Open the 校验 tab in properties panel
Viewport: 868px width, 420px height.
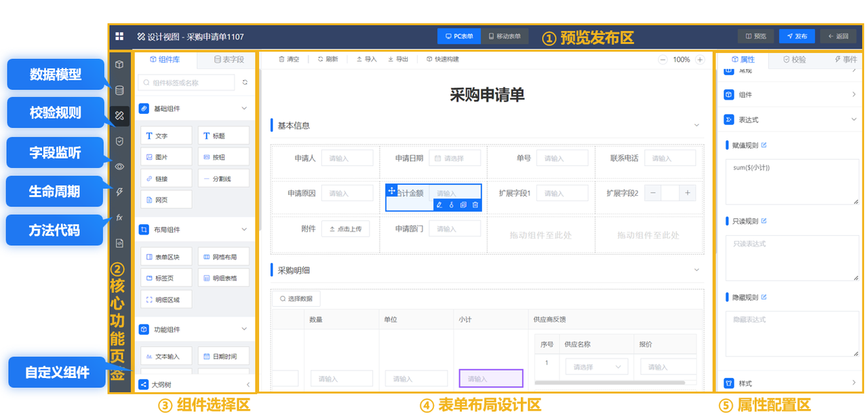tap(795, 60)
